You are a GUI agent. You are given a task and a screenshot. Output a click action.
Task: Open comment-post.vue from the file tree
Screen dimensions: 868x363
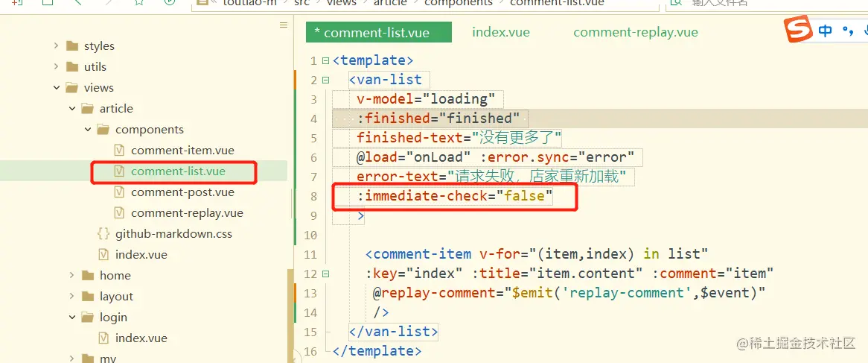pyautogui.click(x=182, y=192)
